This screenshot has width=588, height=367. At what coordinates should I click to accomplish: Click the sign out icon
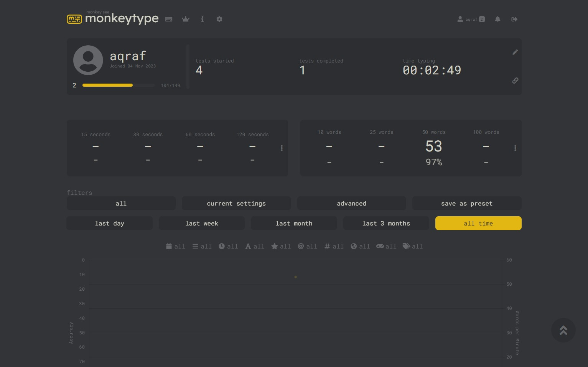tap(514, 19)
